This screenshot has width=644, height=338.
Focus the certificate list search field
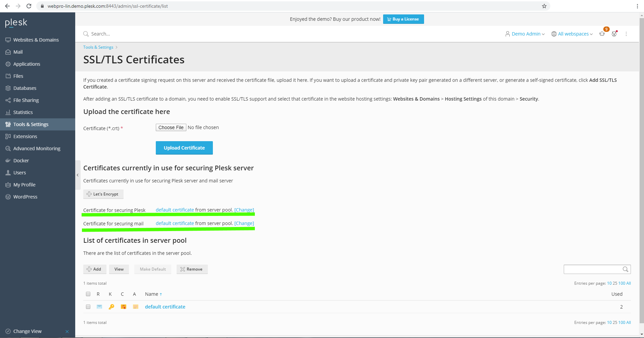(x=593, y=269)
